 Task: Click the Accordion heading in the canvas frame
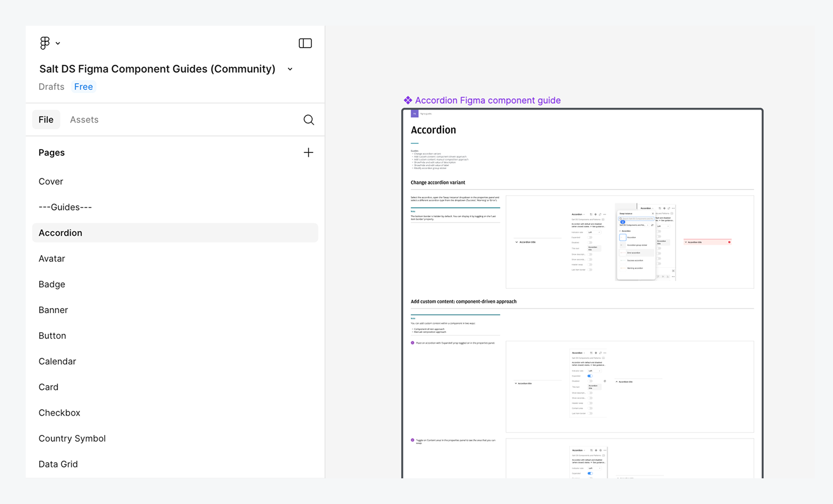[x=433, y=130]
